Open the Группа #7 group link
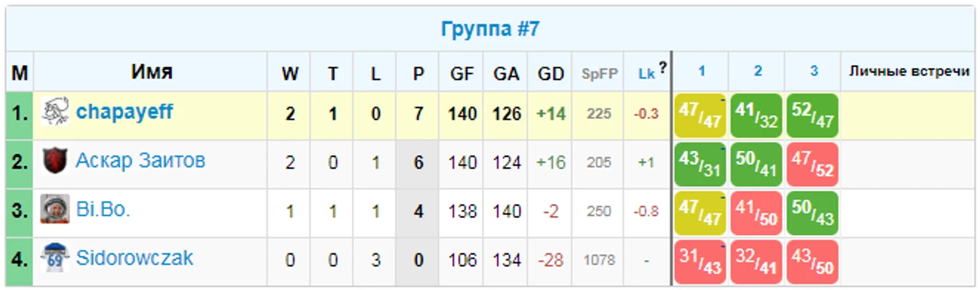 tap(490, 30)
